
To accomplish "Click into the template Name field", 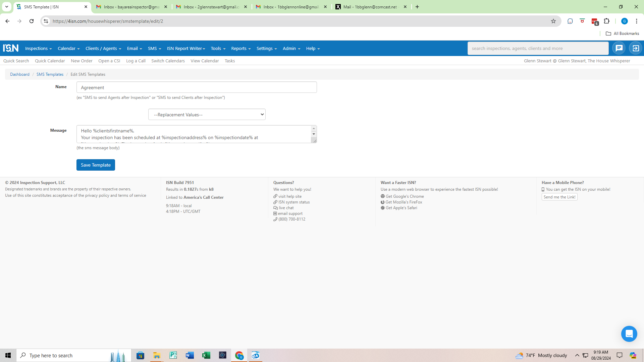I will pos(197,87).
